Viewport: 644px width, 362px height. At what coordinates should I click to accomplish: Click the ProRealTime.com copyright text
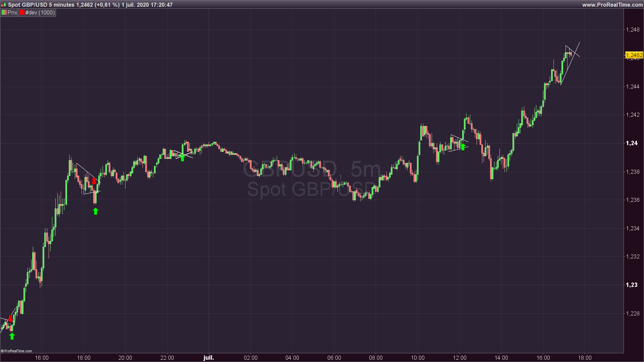[x=17, y=351]
